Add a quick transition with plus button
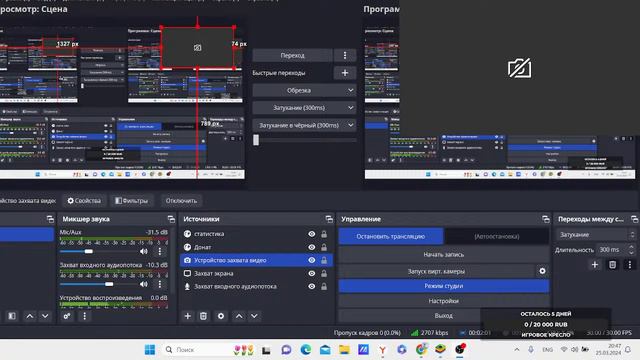 345,73
